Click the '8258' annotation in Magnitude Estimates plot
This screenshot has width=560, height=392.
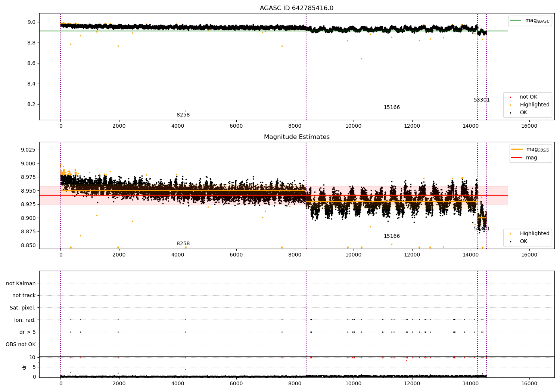point(183,244)
